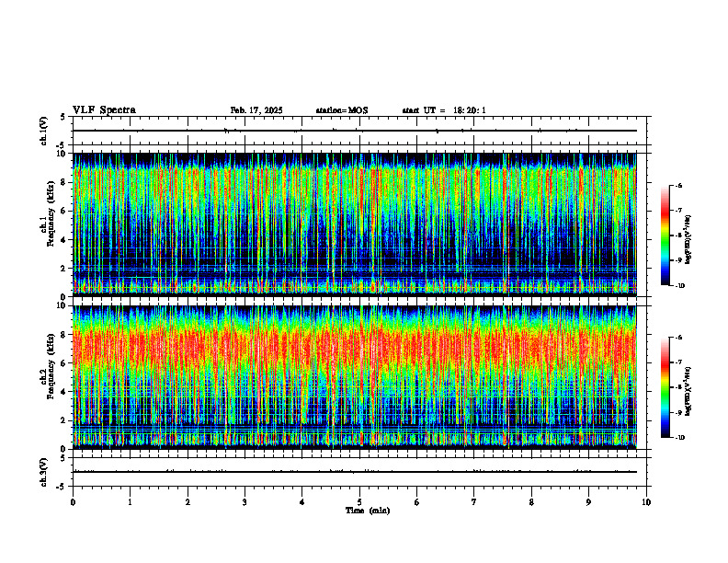Click the '5' tick on ch.1(V) axis
Image resolution: width=728 pixels, height=563 pixels.
[x=63, y=118]
